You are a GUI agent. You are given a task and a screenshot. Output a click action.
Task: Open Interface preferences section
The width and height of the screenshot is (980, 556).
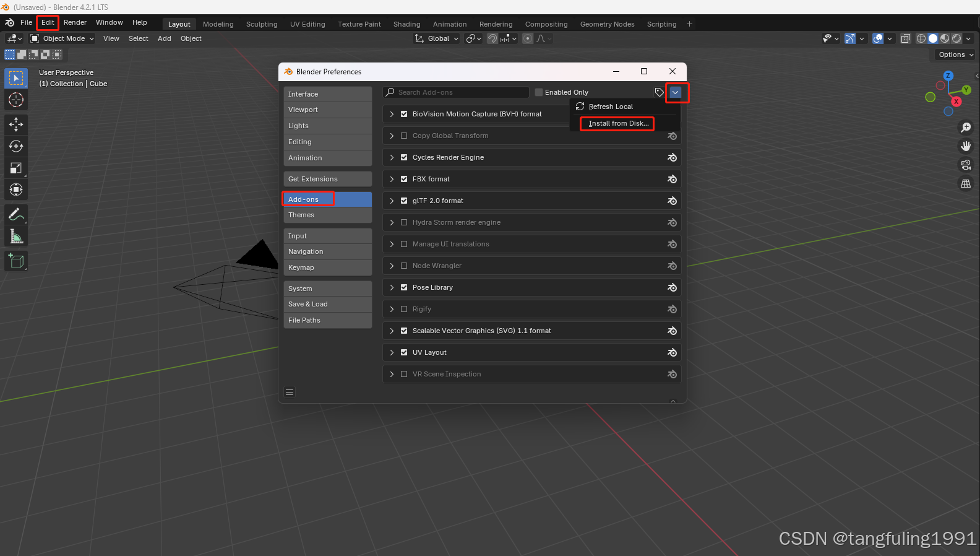pyautogui.click(x=328, y=94)
